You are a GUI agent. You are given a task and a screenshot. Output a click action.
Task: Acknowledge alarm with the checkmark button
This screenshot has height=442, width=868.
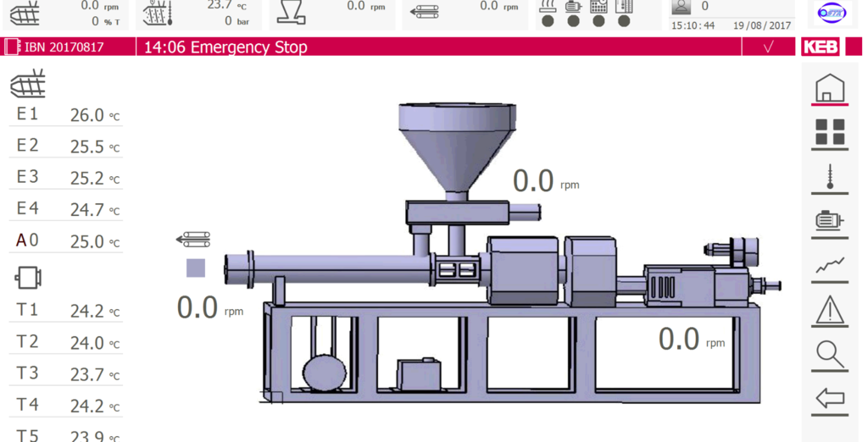click(768, 47)
